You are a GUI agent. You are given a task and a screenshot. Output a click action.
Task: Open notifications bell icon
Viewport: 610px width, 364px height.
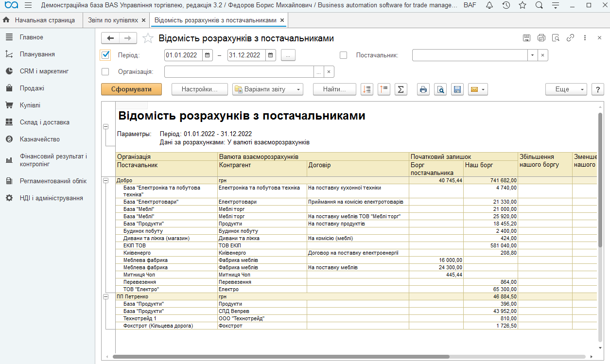pos(489,5)
